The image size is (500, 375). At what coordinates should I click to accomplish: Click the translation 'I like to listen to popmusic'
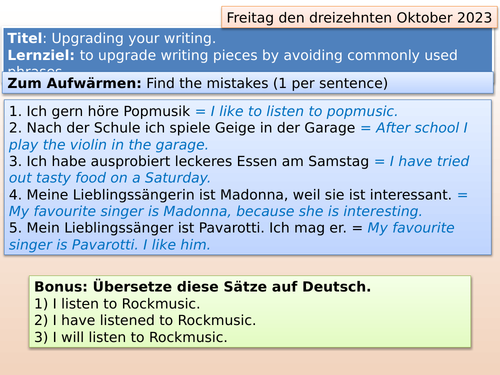coord(304,111)
